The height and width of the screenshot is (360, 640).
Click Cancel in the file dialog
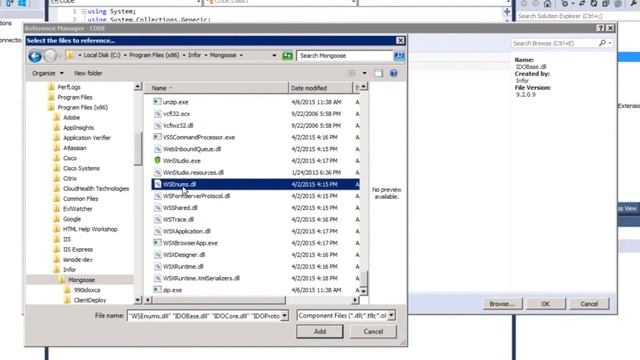[x=373, y=331]
